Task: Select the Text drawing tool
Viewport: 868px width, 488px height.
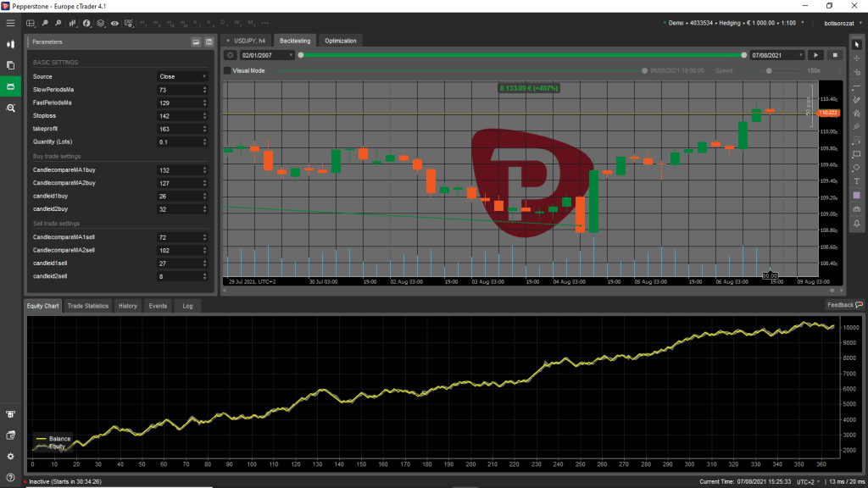Action: [x=857, y=181]
